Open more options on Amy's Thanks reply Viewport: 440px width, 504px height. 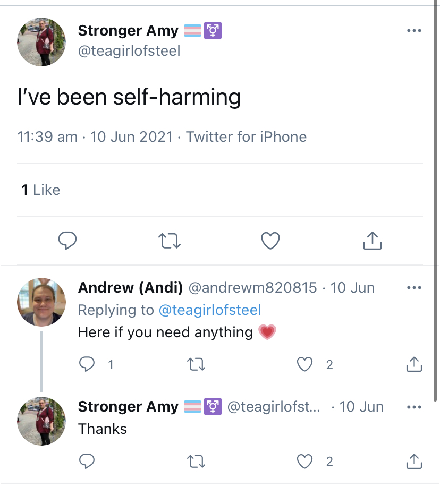coord(414,407)
